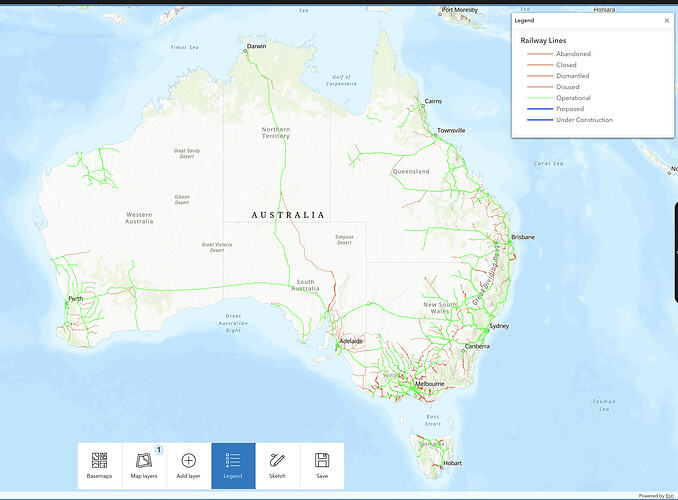The image size is (678, 500).
Task: Click the collapsed side panel handle
Action: click(676, 252)
